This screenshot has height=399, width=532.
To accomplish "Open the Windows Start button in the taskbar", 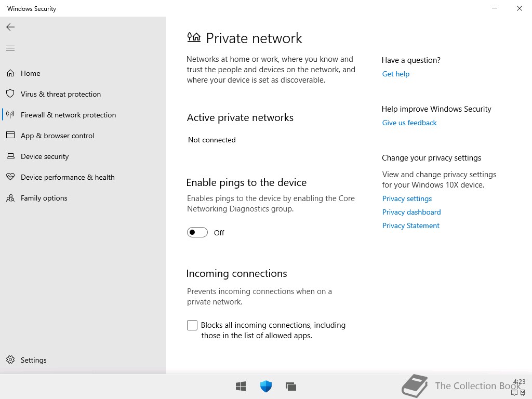I will pyautogui.click(x=241, y=387).
